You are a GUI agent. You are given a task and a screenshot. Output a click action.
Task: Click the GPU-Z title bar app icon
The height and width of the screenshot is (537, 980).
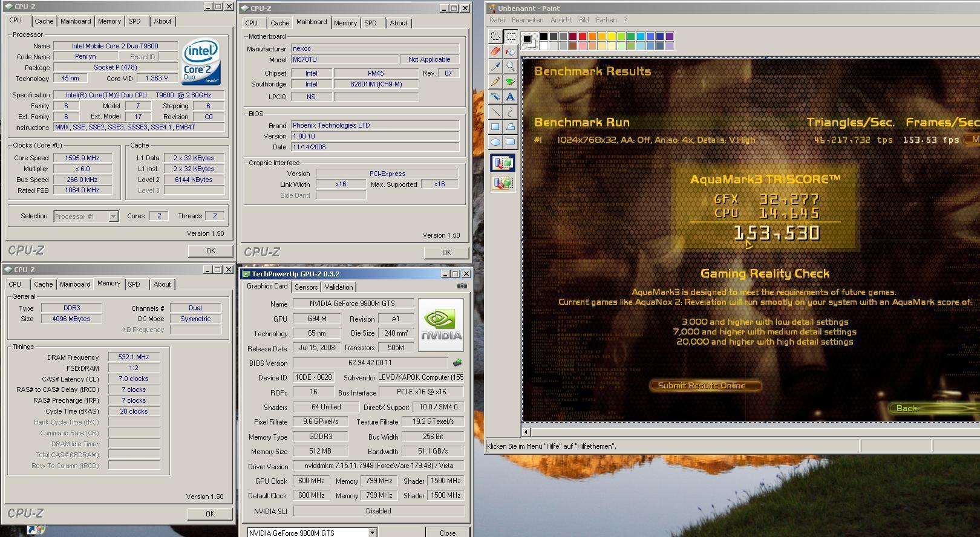[246, 274]
